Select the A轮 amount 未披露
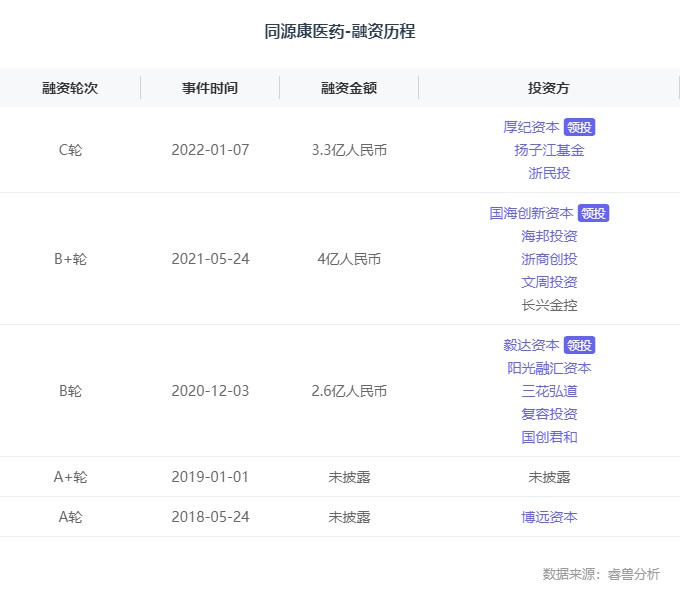The height and width of the screenshot is (610, 680). click(349, 517)
